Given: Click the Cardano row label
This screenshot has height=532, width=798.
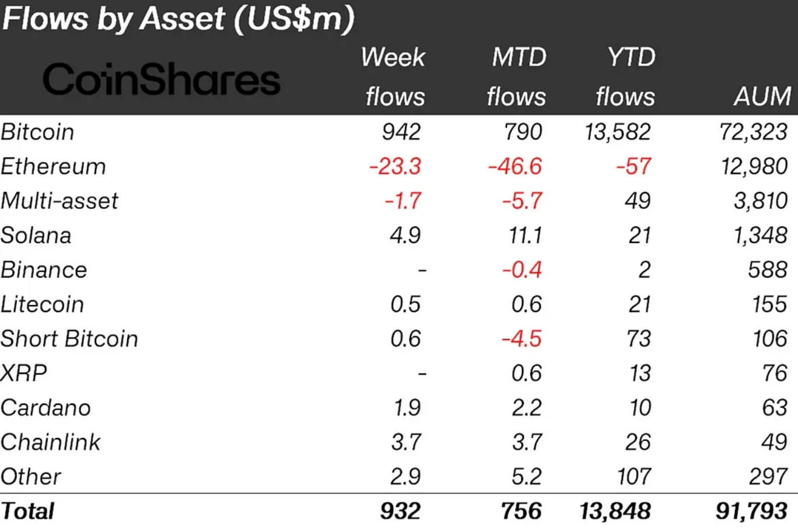Looking at the screenshot, I should pos(45,407).
